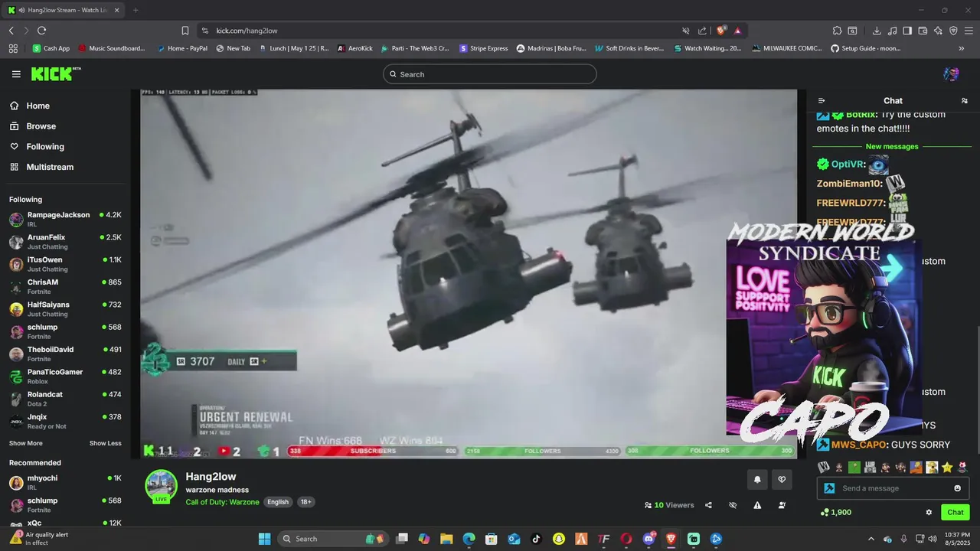Launch TikTok from the taskbar
The width and height of the screenshot is (980, 551).
(537, 539)
